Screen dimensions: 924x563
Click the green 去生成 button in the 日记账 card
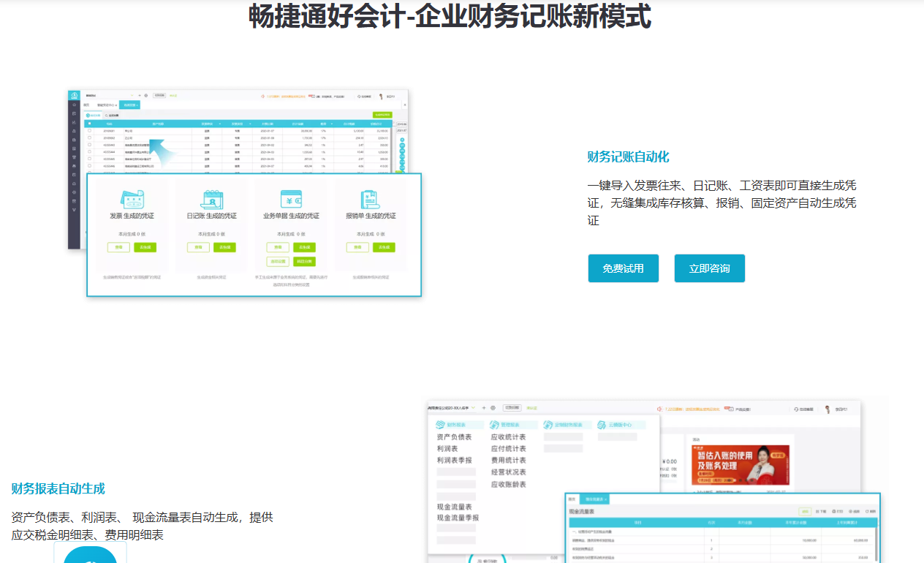pyautogui.click(x=225, y=247)
